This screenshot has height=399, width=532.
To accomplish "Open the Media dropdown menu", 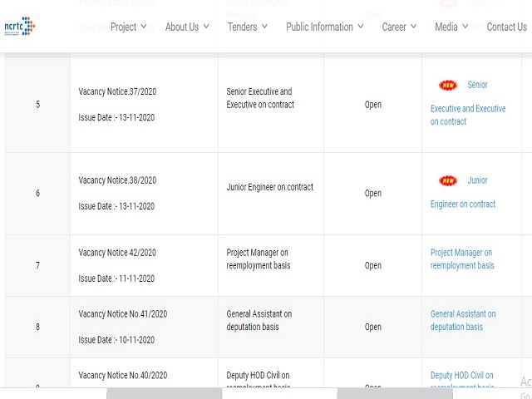I will pos(451,27).
